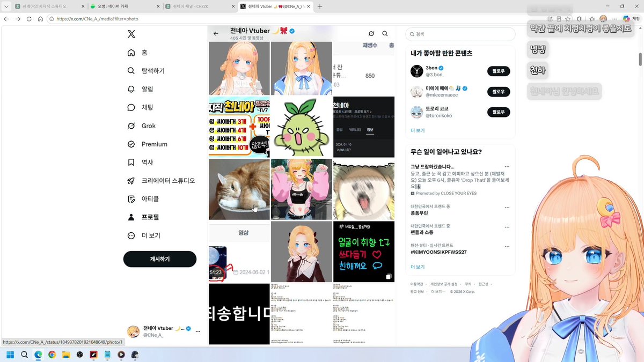The image size is (644, 362).
Task: Open the 죄송합니다 black image thumbnail
Action: coord(239,314)
